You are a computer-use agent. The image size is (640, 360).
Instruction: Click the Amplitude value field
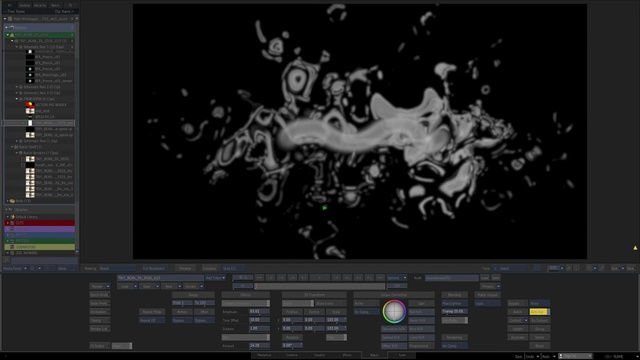(x=260, y=311)
